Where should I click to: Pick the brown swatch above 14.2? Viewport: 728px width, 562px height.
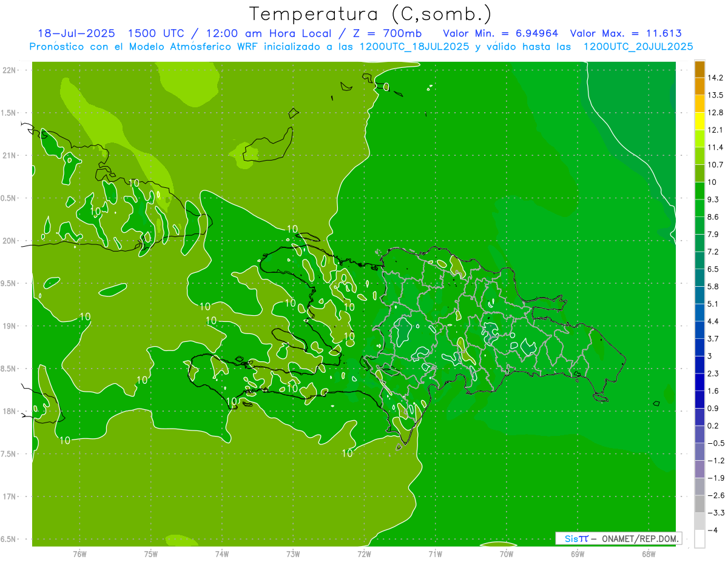pos(699,70)
